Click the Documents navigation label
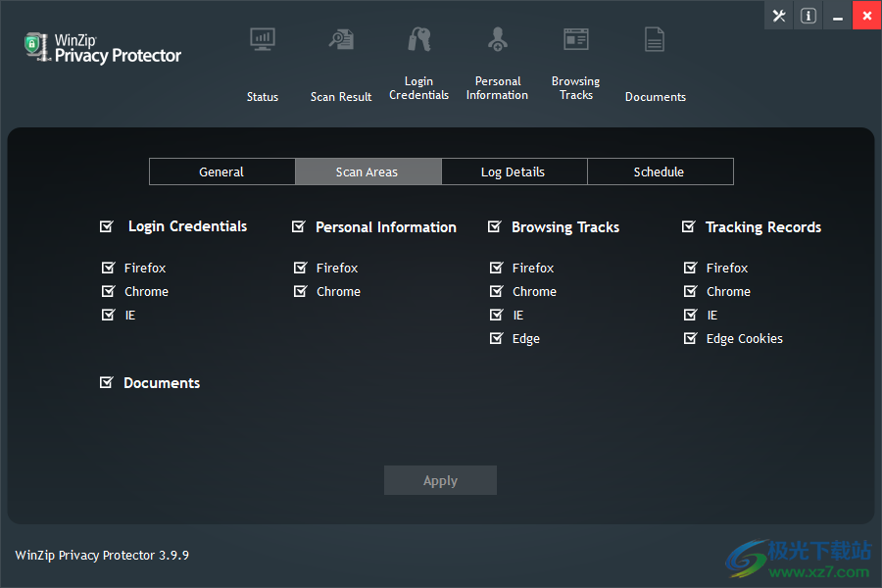 click(x=656, y=97)
